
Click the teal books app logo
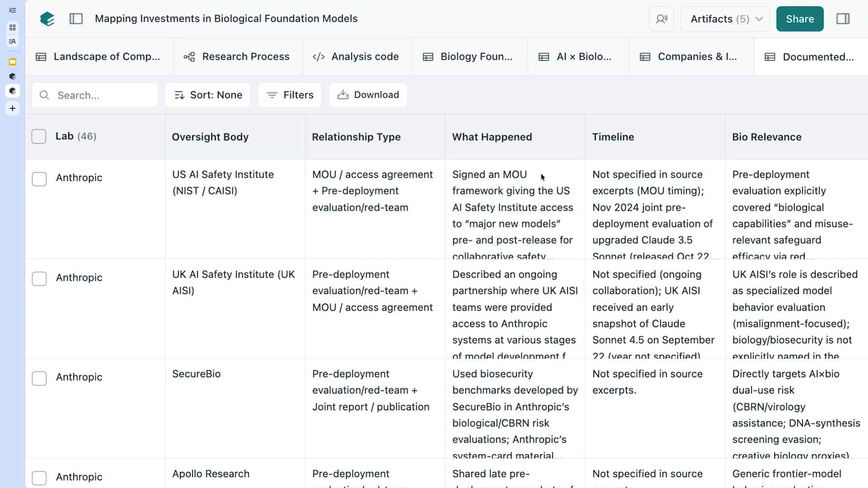(47, 19)
